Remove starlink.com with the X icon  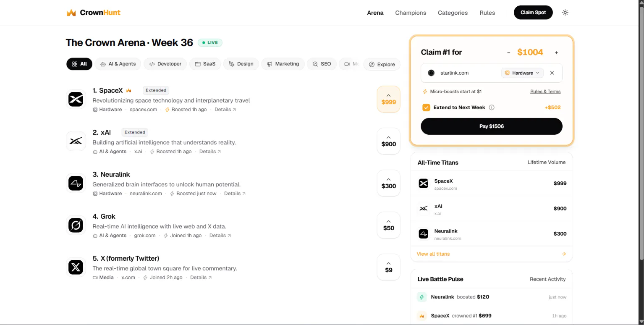coord(552,73)
